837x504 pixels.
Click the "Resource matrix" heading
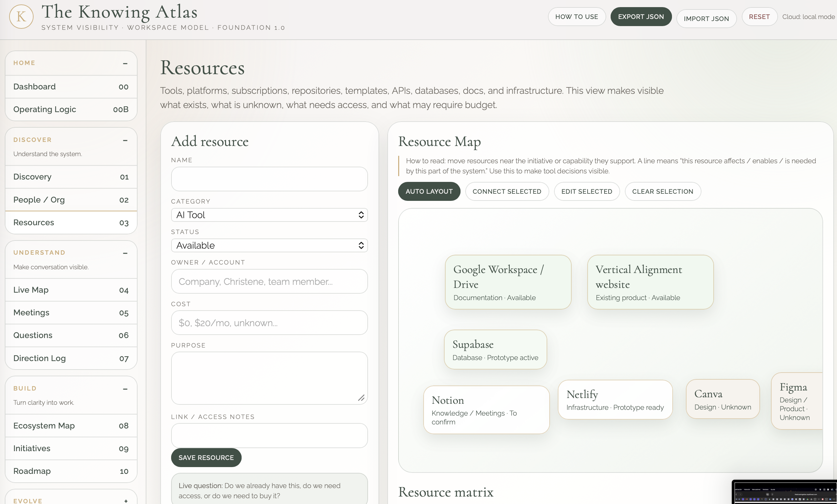pos(446,492)
